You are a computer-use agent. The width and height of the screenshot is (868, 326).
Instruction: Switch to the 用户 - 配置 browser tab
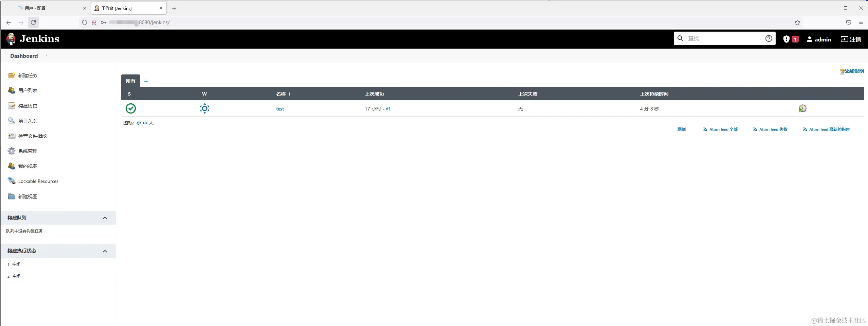tap(52, 8)
